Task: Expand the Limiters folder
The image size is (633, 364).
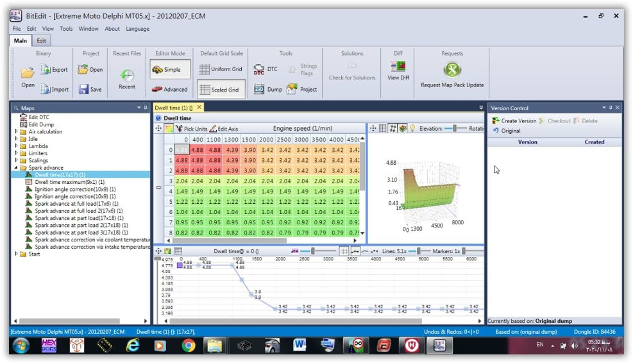Action: click(16, 153)
